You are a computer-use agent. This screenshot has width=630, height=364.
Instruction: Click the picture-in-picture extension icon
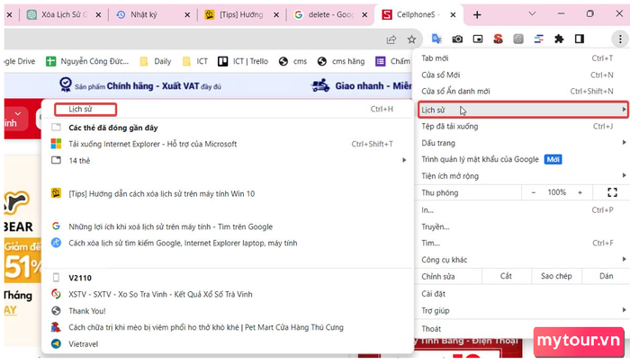(478, 39)
